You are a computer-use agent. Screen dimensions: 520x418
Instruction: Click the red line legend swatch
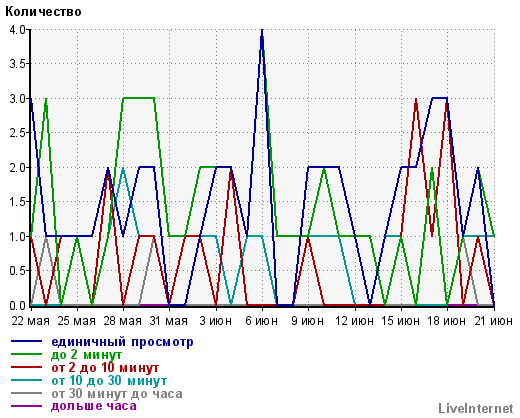(27, 367)
